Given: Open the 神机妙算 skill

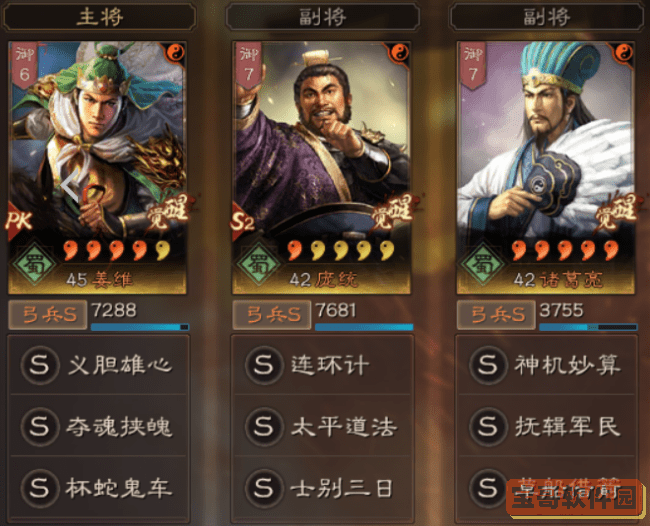Looking at the screenshot, I should [x=547, y=365].
